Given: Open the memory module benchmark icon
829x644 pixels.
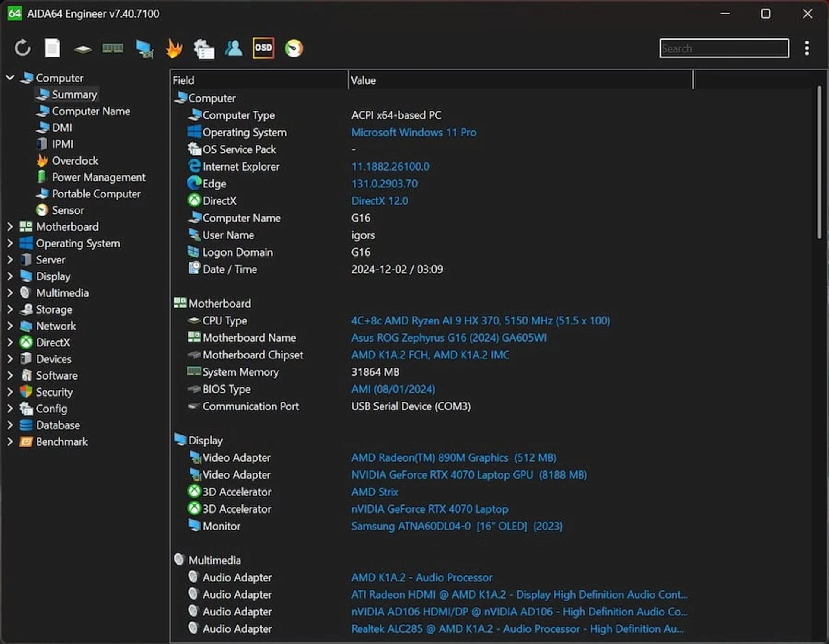Looking at the screenshot, I should pyautogui.click(x=113, y=48).
